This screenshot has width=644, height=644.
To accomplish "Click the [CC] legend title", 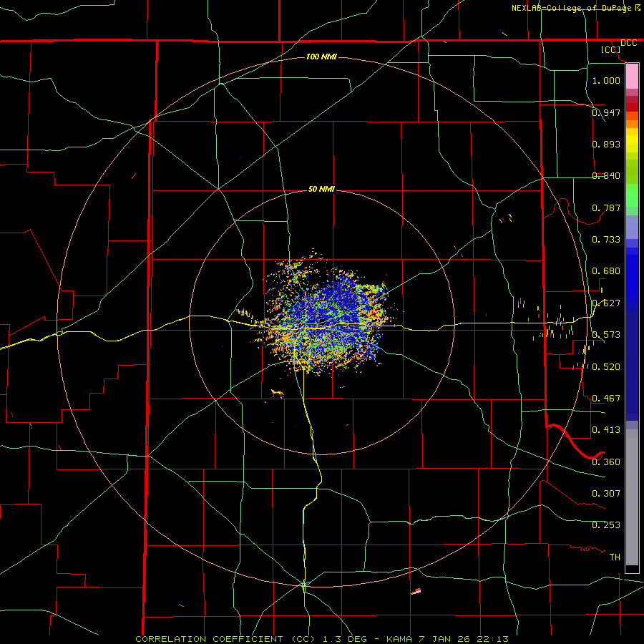I will click(x=610, y=49).
